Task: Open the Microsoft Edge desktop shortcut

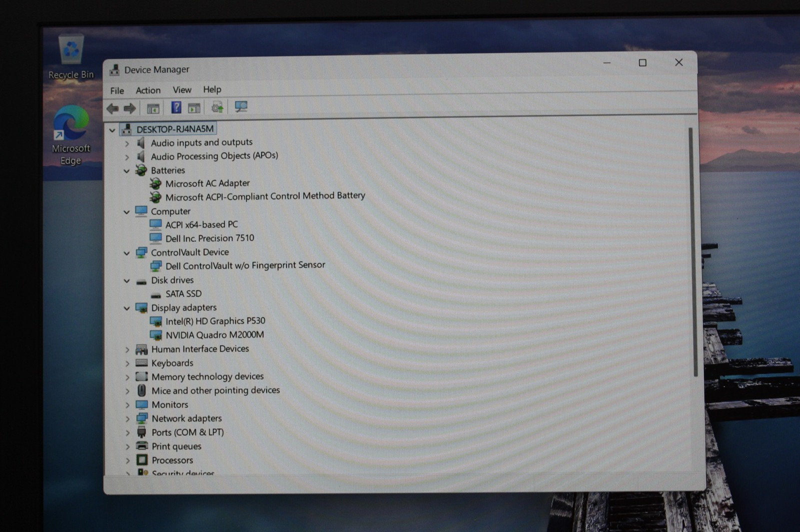Action: pyautogui.click(x=71, y=135)
